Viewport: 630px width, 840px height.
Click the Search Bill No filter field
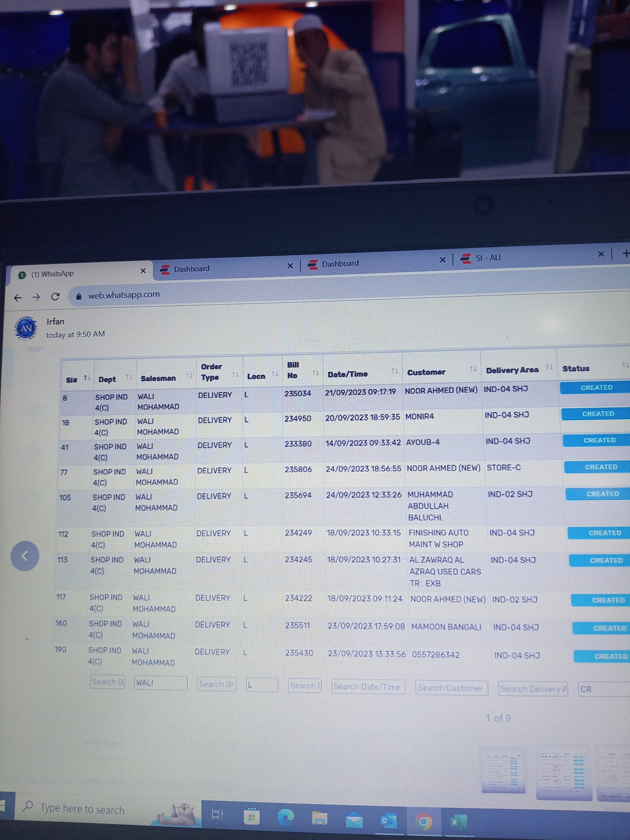click(x=305, y=686)
